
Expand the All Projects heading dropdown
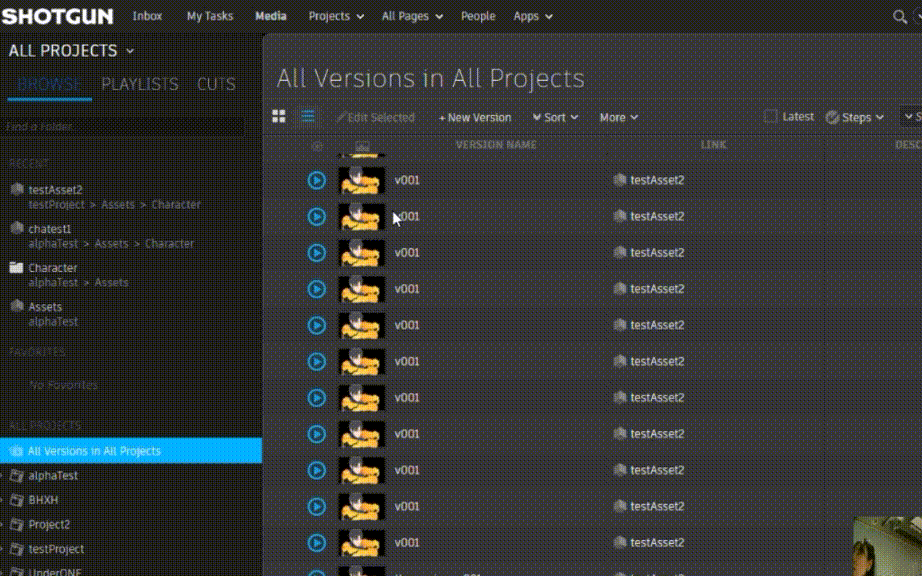coord(130,51)
